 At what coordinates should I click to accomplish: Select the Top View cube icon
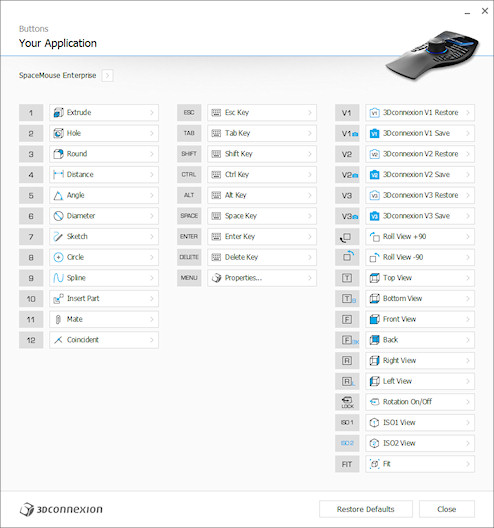pyautogui.click(x=374, y=278)
